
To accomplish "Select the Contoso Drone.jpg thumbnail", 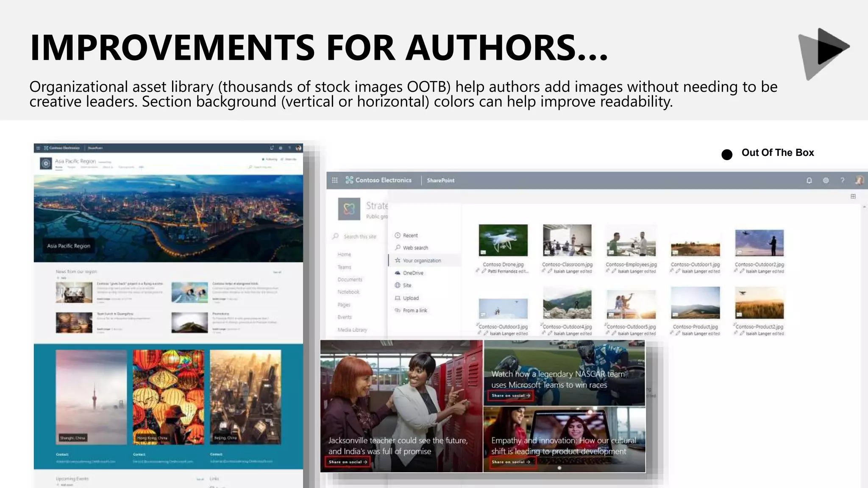I will point(503,240).
